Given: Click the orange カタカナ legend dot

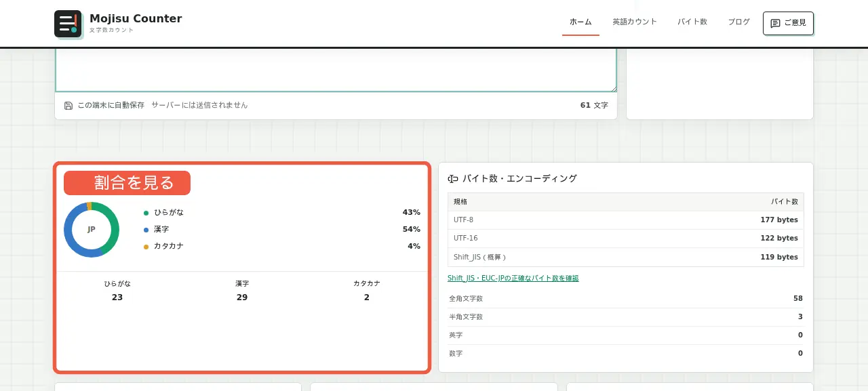Looking at the screenshot, I should (146, 247).
